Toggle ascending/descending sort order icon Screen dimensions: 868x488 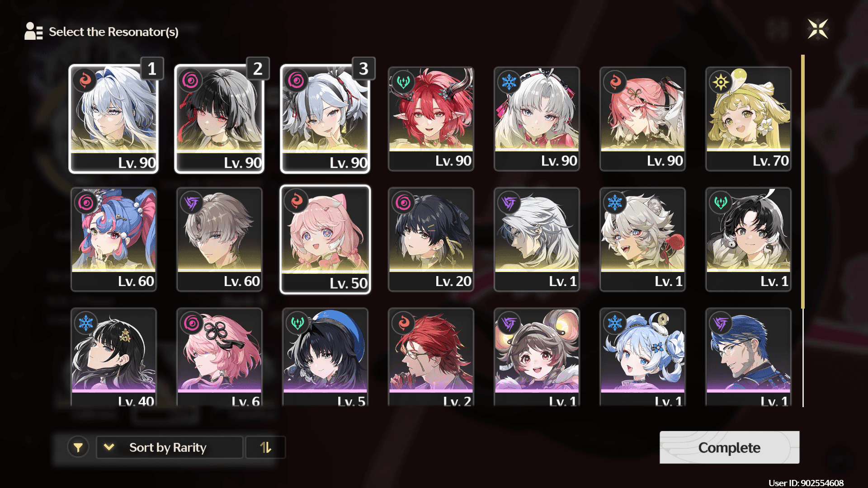(x=265, y=447)
